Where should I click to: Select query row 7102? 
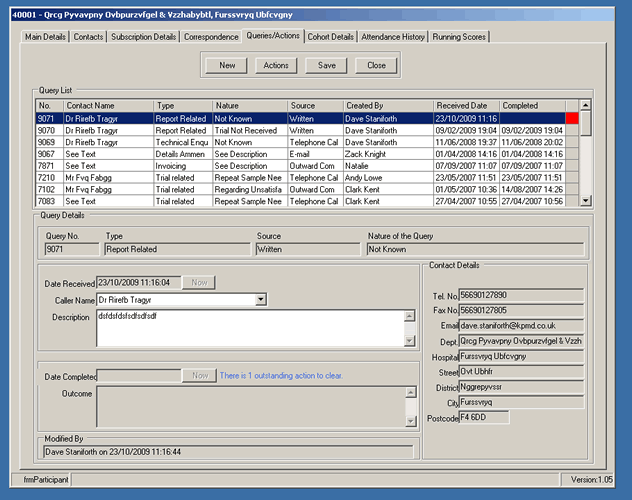(x=307, y=189)
